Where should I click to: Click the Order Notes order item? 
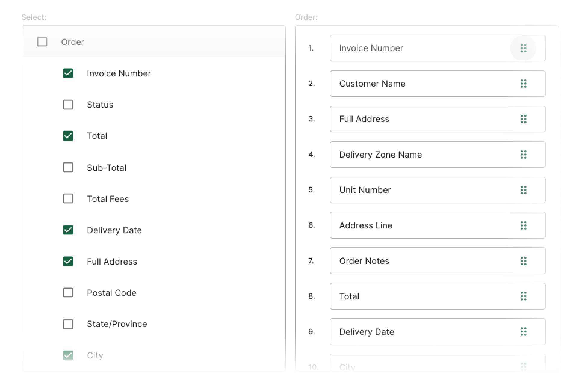point(438,261)
